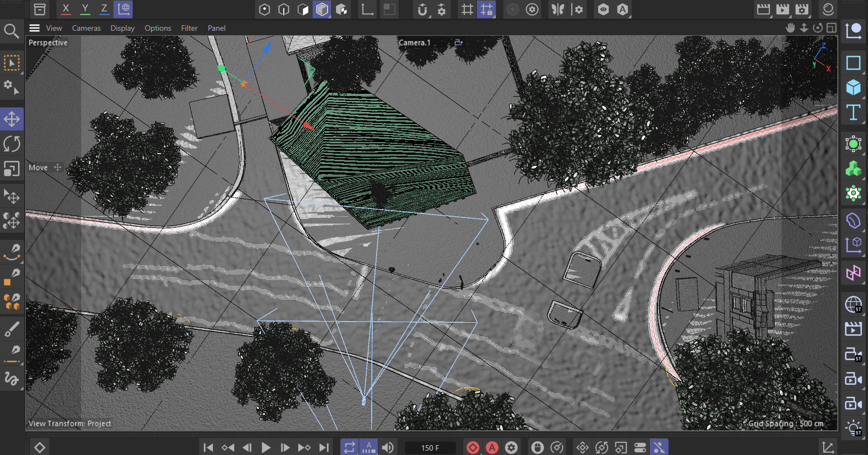Click the Camera.1 viewport label

(415, 42)
